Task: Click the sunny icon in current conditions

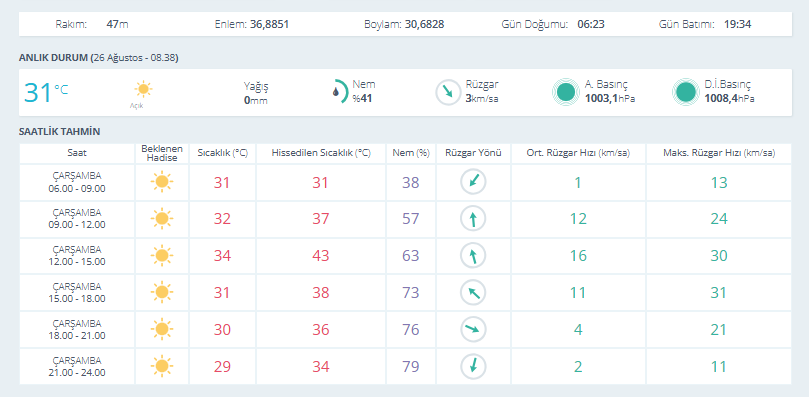Action: coord(143,89)
